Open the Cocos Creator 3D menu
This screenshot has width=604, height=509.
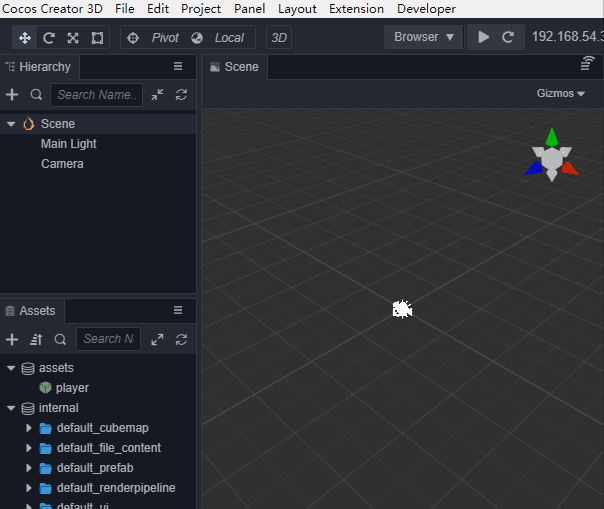[52, 8]
